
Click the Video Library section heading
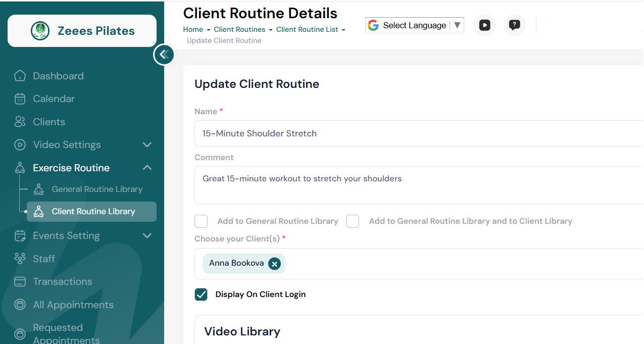coord(242,331)
